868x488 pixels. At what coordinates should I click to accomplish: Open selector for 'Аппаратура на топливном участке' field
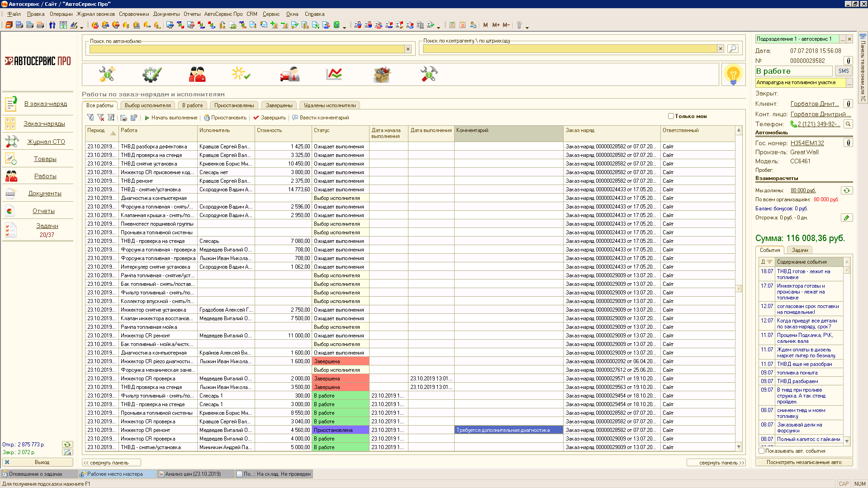pos(849,83)
